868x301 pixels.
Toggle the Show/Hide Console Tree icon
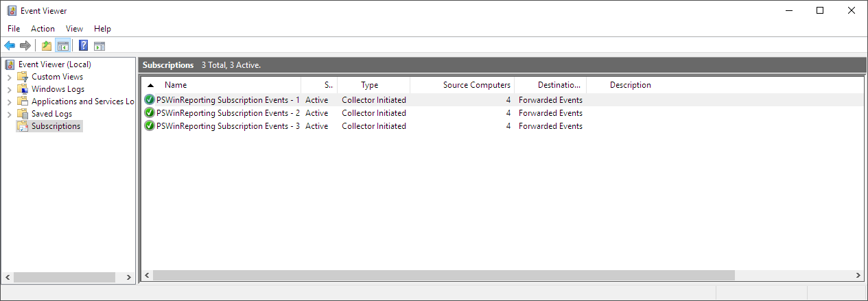(x=62, y=46)
